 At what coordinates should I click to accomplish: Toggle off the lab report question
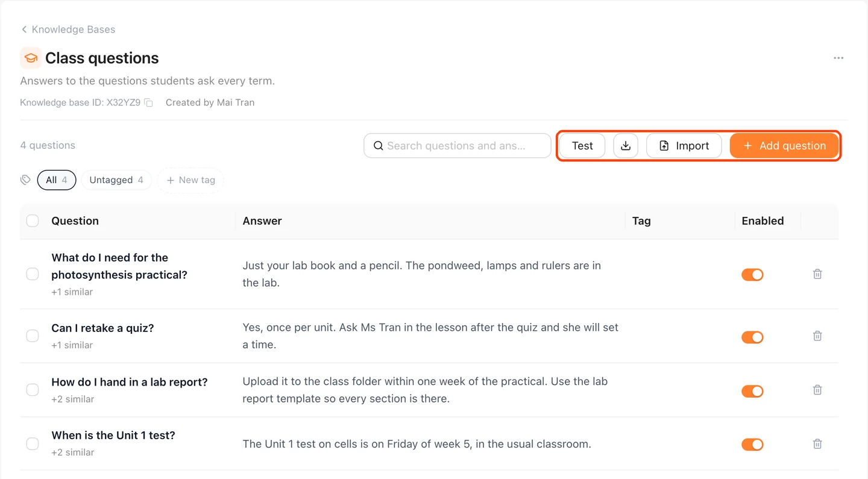(752, 391)
